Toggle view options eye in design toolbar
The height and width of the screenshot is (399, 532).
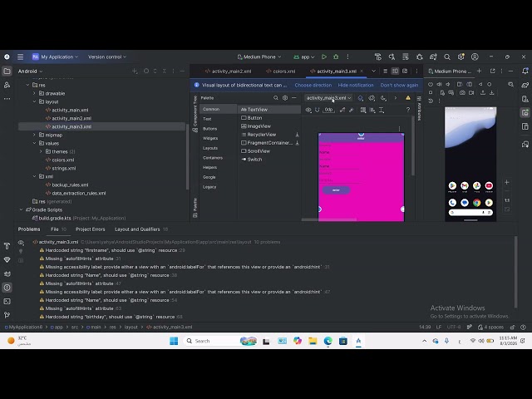click(308, 110)
